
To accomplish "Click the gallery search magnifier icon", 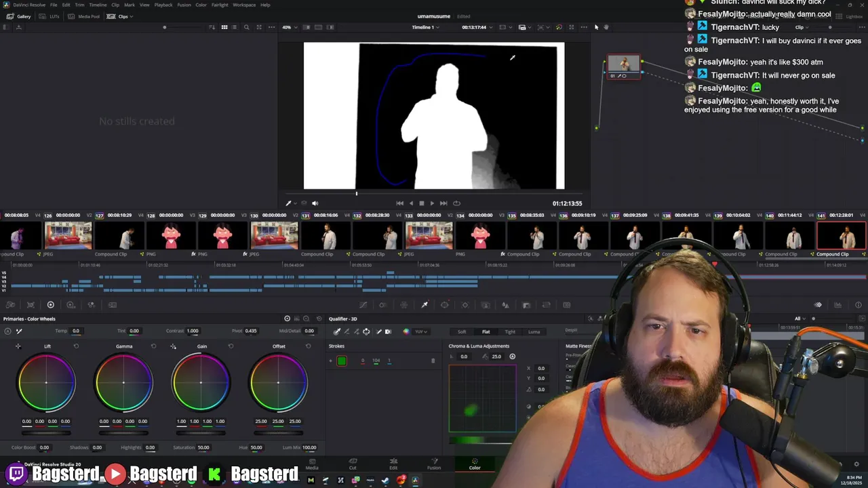I will [246, 27].
